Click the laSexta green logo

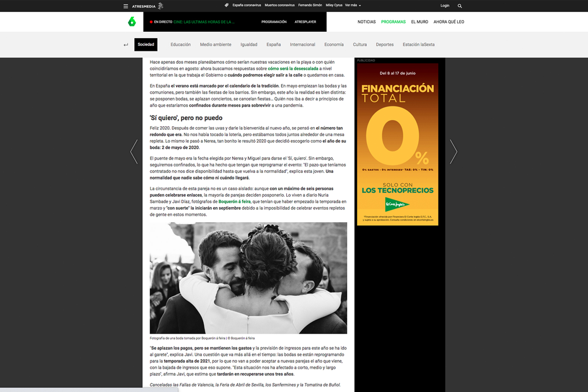click(x=132, y=22)
